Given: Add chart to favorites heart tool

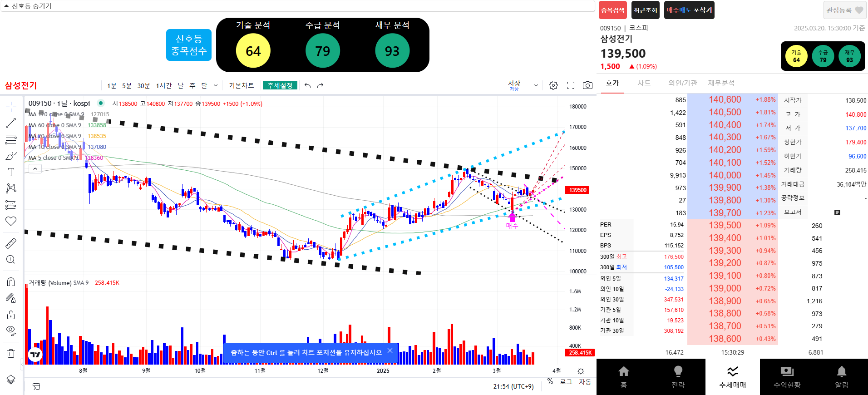Looking at the screenshot, I should point(11,221).
